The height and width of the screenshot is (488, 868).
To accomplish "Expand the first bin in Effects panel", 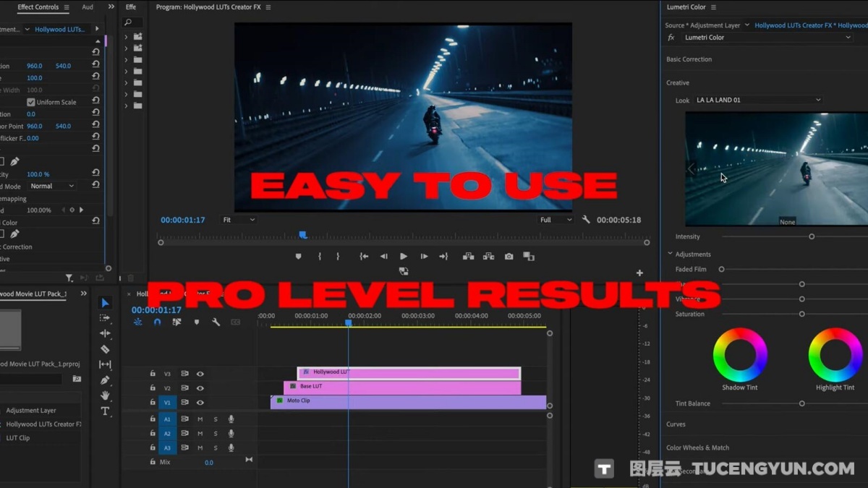I will pyautogui.click(x=127, y=37).
